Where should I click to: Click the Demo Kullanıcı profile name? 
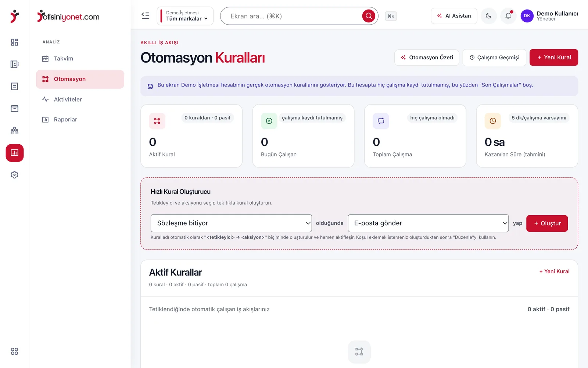(x=557, y=14)
